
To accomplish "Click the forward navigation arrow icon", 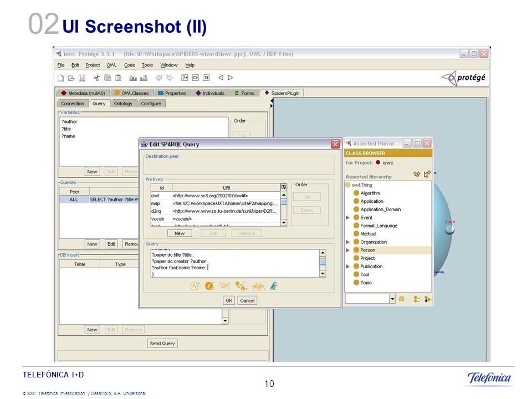I will pos(231,78).
